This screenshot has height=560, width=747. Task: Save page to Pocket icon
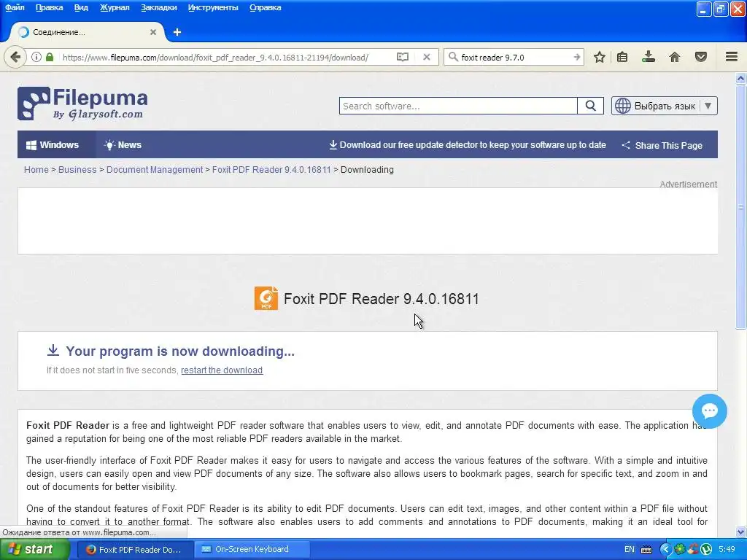701,57
